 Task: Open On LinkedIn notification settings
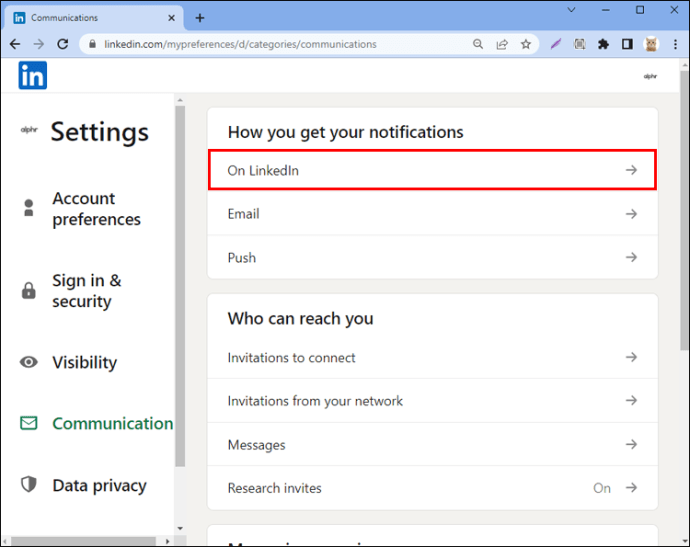click(432, 170)
